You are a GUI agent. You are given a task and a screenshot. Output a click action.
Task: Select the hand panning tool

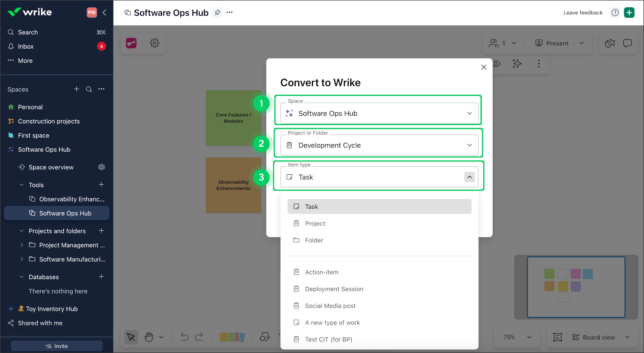tap(148, 337)
